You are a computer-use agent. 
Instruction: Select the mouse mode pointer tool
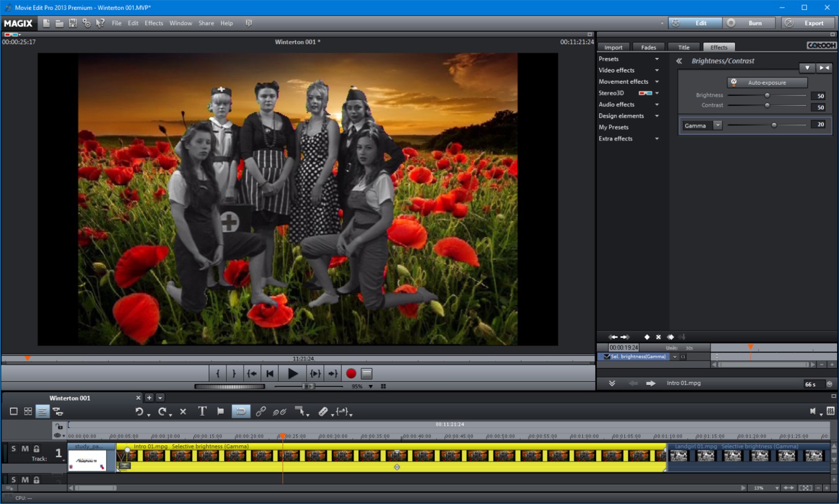point(299,411)
